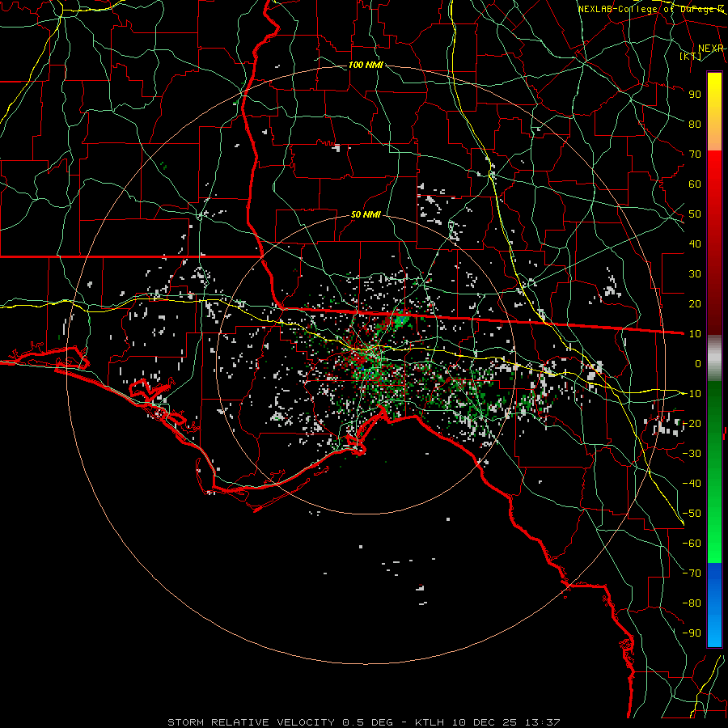This screenshot has height=728, width=728.
Task: Click the -70 value on velocity scale
Action: coord(692,574)
